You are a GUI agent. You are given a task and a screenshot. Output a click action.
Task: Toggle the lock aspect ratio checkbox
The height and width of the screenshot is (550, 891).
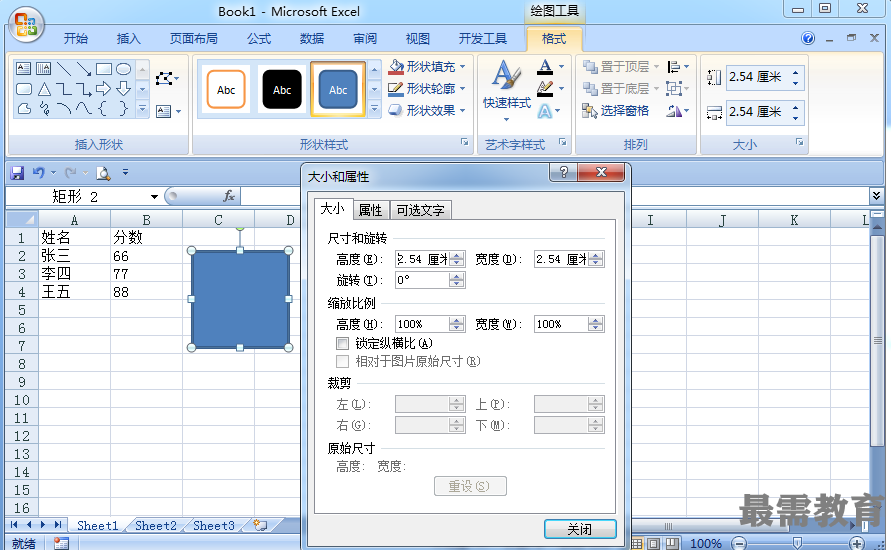pos(342,343)
